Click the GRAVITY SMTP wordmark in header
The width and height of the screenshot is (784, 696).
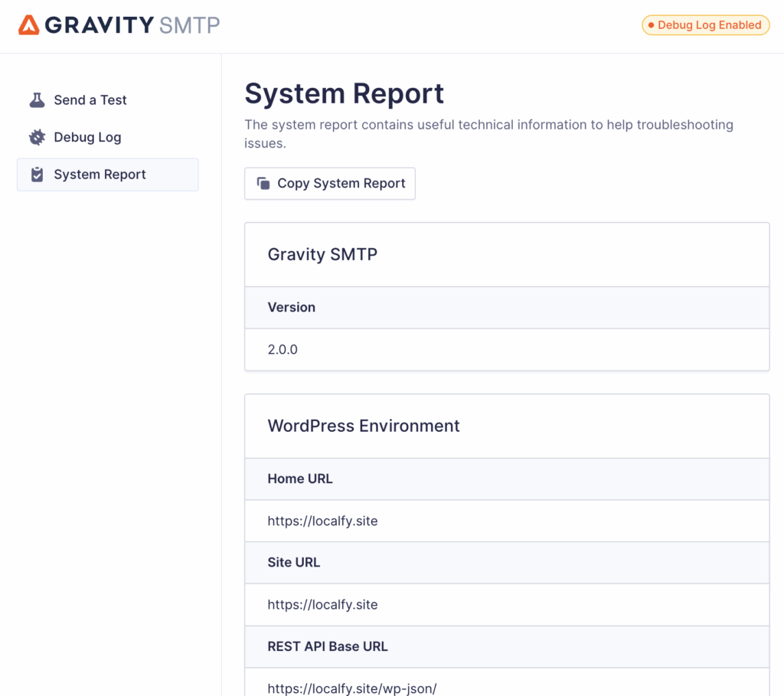(x=132, y=25)
